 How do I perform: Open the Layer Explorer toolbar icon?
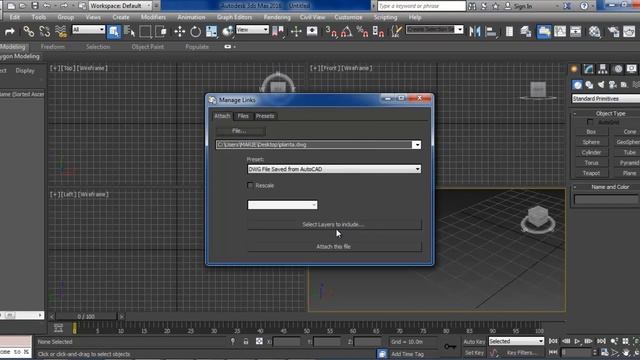click(x=526, y=31)
